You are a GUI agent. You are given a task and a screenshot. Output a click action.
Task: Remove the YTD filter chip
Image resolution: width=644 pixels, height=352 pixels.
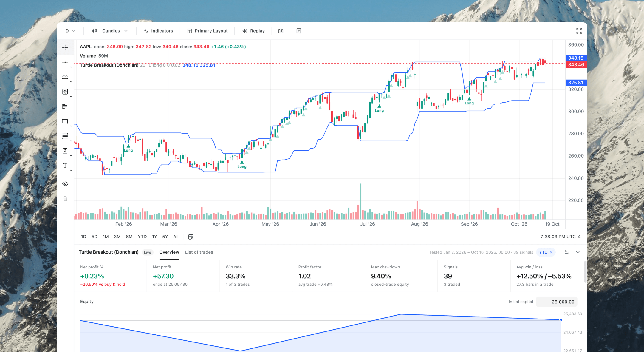pos(551,252)
